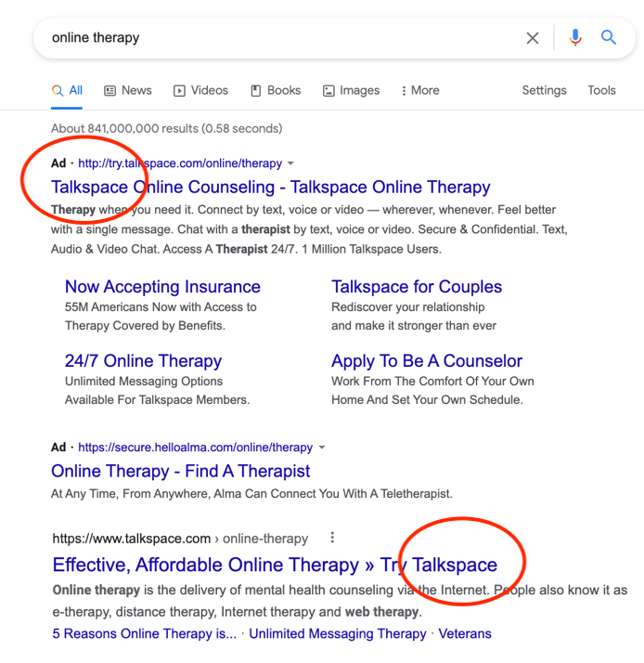Expand the dropdown arrow after secure.helloalma.com URL

tap(322, 448)
